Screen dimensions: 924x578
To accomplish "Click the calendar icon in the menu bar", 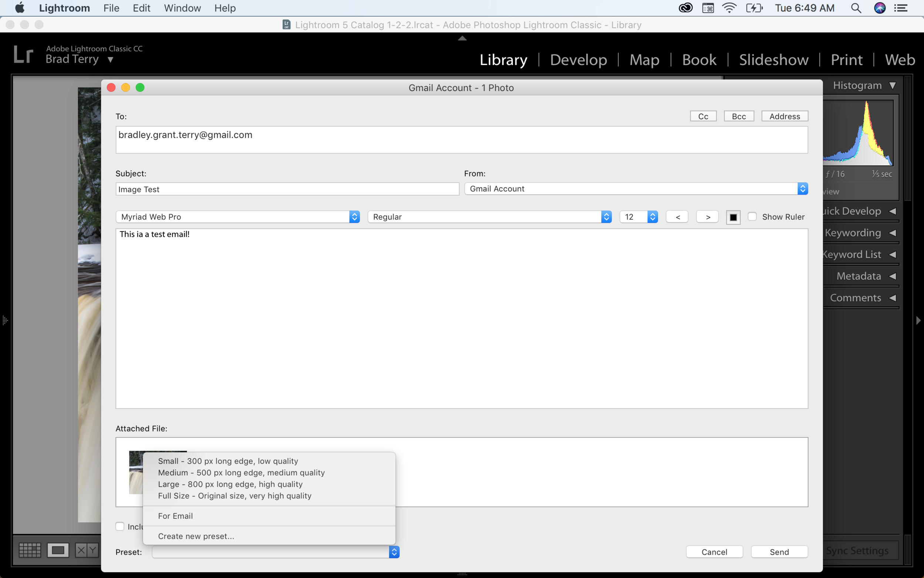I will (x=708, y=8).
